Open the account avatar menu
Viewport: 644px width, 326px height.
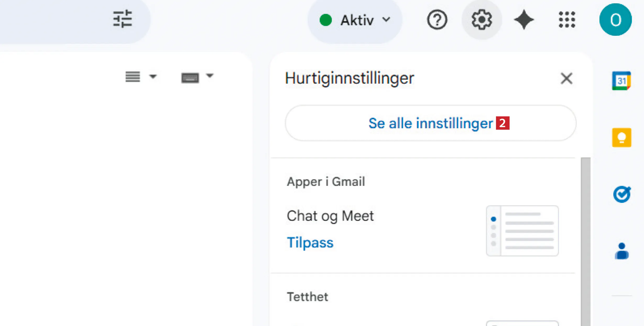(615, 20)
